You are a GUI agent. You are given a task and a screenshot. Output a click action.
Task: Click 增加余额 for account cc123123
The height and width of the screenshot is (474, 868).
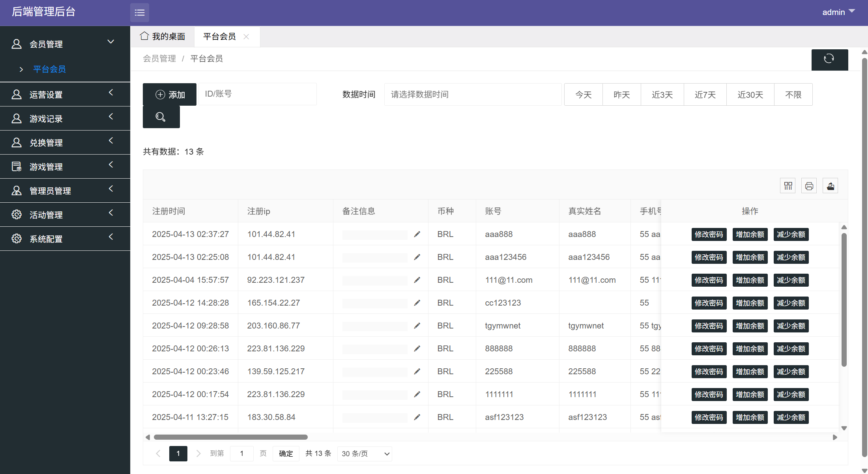750,303
